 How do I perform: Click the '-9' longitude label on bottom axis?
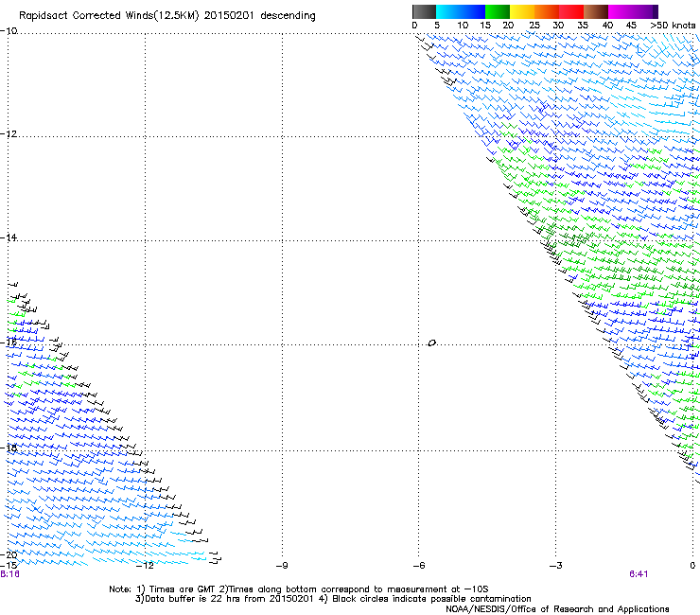coord(282,566)
